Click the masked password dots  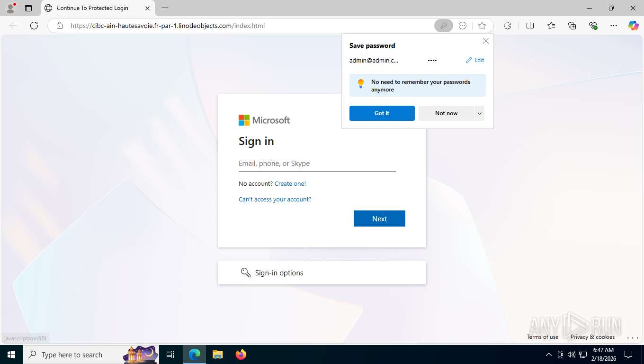(x=432, y=60)
